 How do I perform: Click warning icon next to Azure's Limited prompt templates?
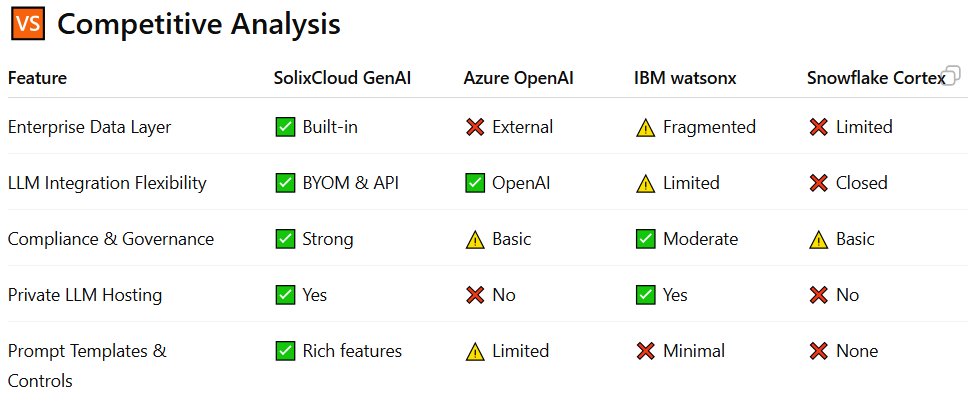[x=475, y=351]
